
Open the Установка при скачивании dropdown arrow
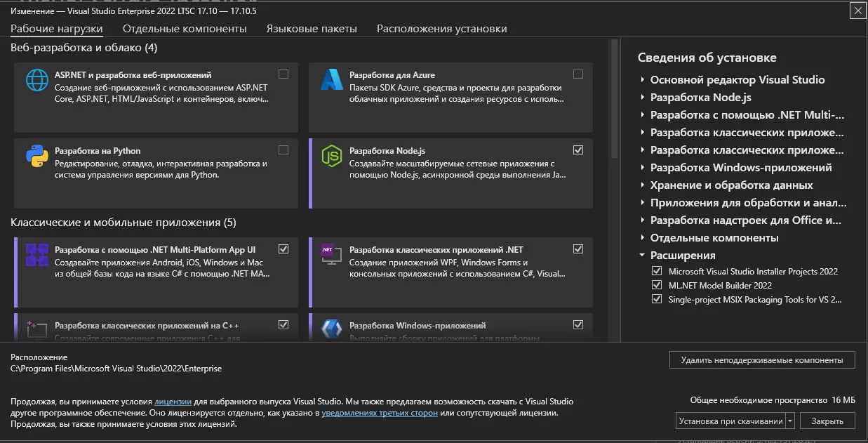[790, 421]
